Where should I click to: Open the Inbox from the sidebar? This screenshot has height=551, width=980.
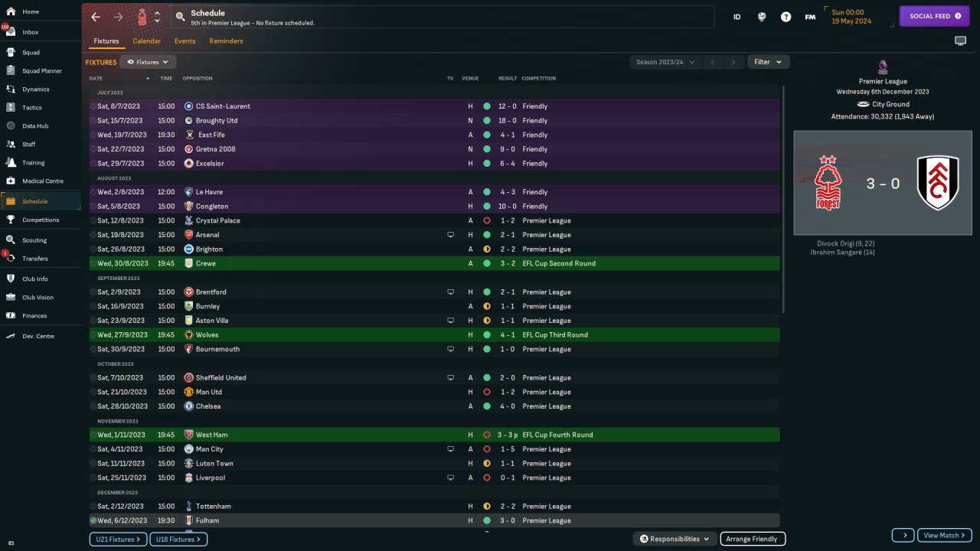(x=31, y=32)
